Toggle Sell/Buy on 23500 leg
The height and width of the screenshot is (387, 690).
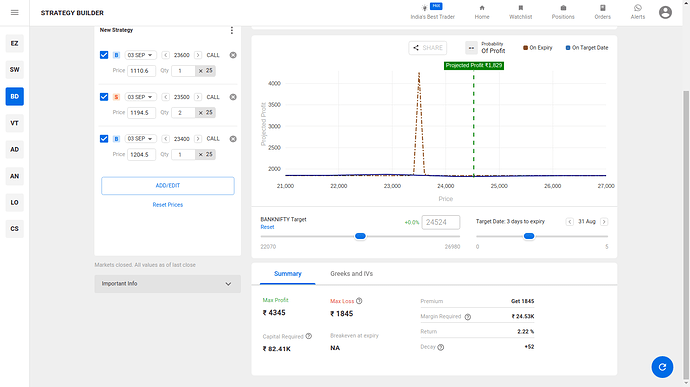116,97
